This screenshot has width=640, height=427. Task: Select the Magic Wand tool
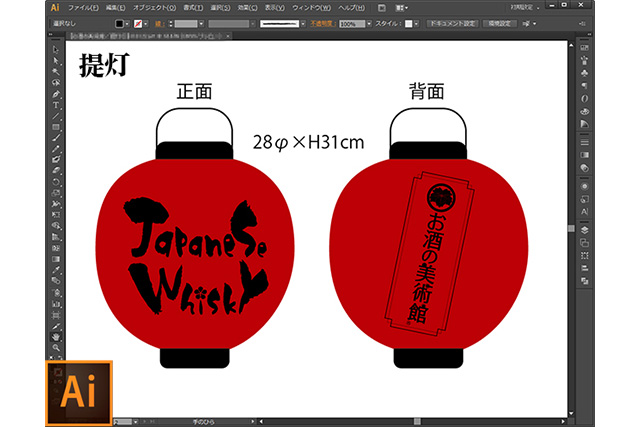(56, 71)
